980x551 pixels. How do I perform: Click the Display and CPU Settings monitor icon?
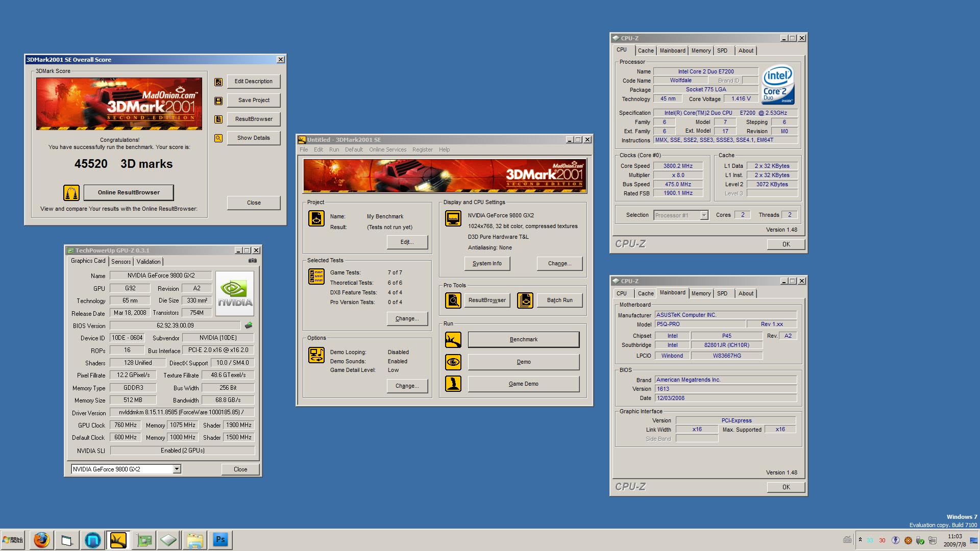[x=453, y=218]
